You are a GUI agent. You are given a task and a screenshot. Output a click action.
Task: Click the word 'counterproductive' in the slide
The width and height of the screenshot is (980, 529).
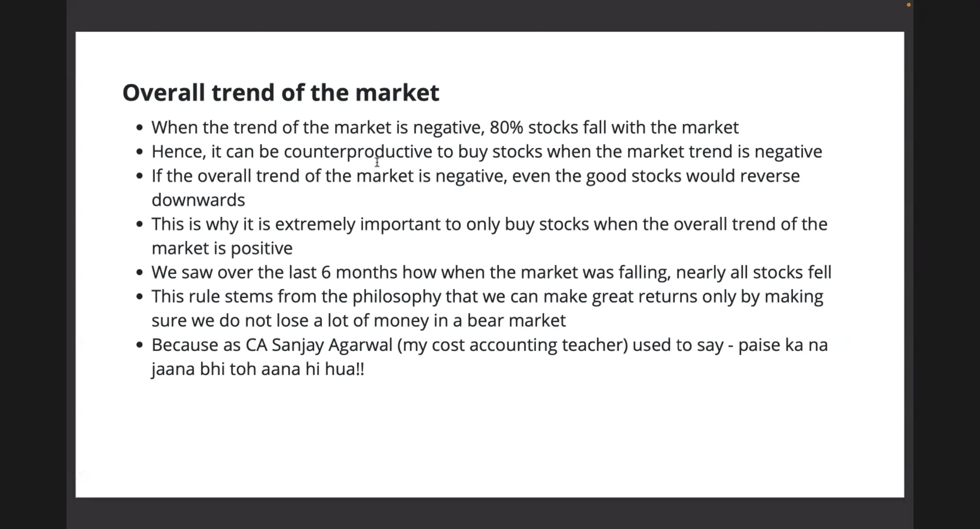tap(357, 152)
